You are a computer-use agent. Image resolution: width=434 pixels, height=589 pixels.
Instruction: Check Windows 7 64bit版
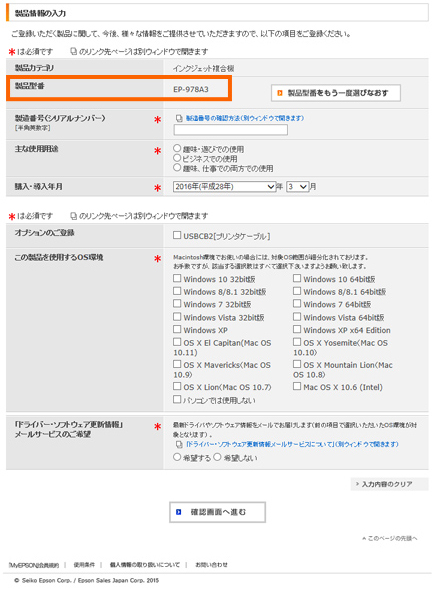point(297,303)
